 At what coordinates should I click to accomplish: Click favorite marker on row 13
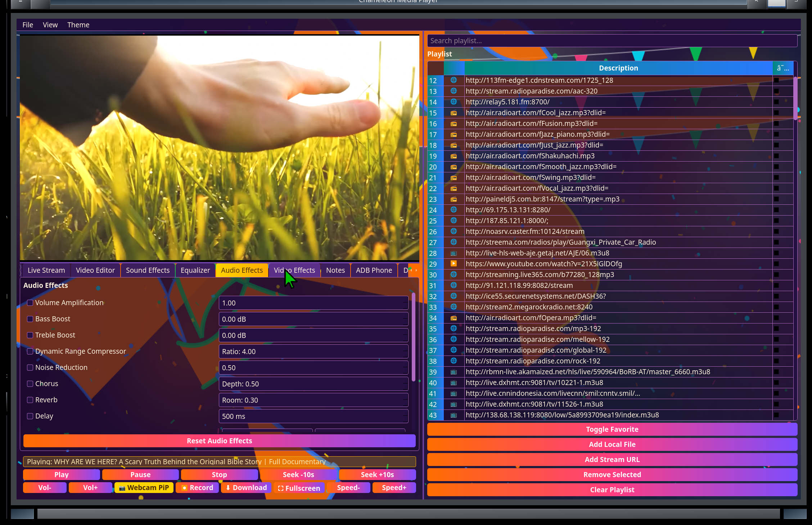point(776,91)
